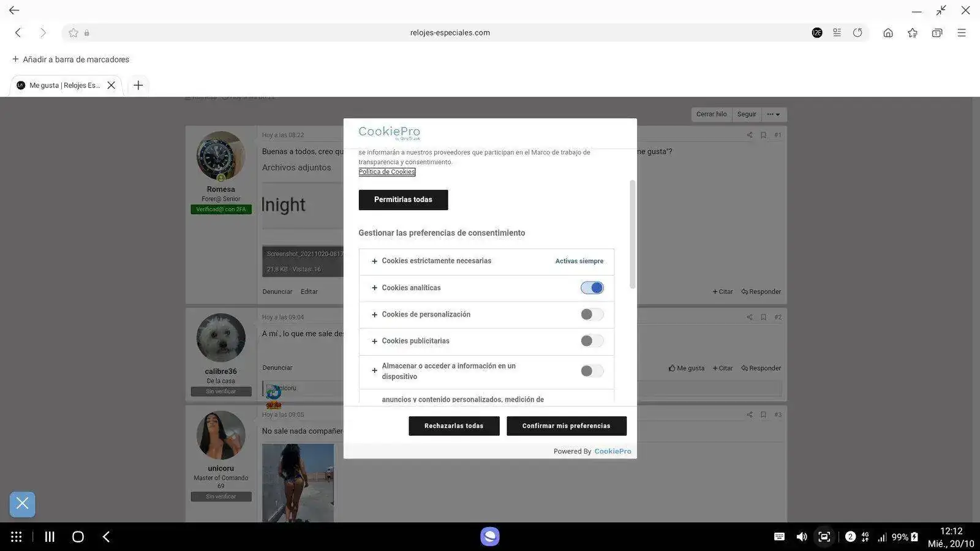Click Citar on Romesa's post
The height and width of the screenshot is (551, 980).
723,292
